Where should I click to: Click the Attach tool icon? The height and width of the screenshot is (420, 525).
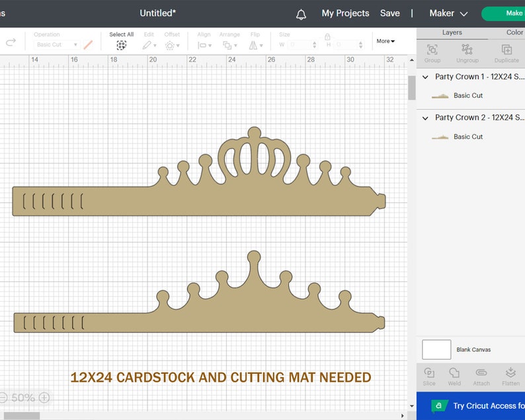tap(481, 372)
